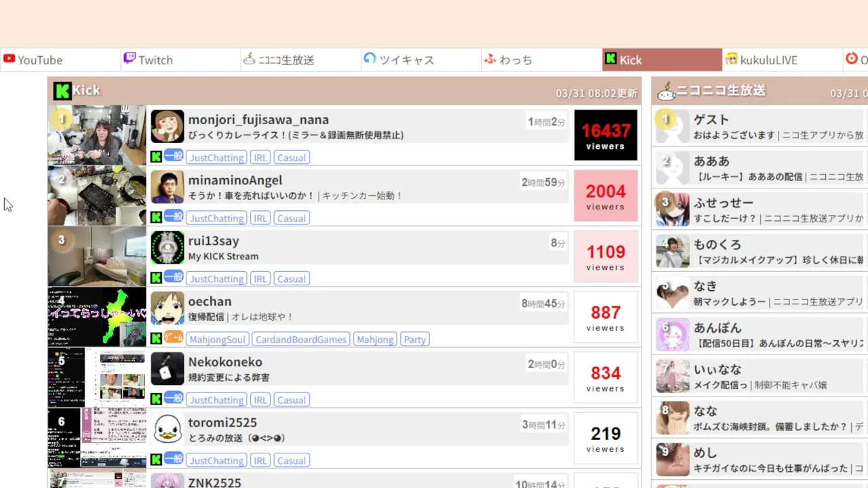Open あんぽん avatar in Niconico list

[673, 335]
